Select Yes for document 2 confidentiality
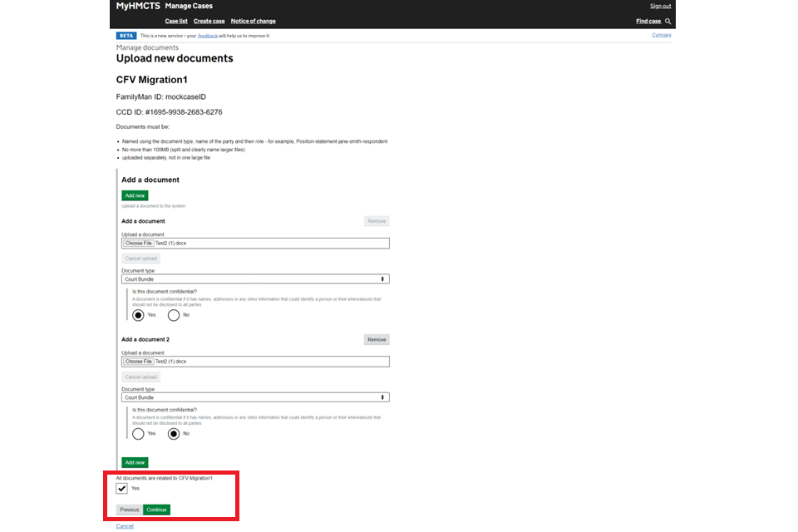This screenshot has height=532, width=798. [138, 433]
